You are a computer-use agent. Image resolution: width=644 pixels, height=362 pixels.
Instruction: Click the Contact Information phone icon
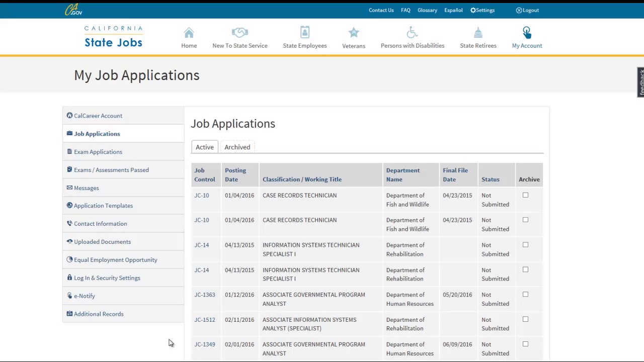click(x=69, y=223)
